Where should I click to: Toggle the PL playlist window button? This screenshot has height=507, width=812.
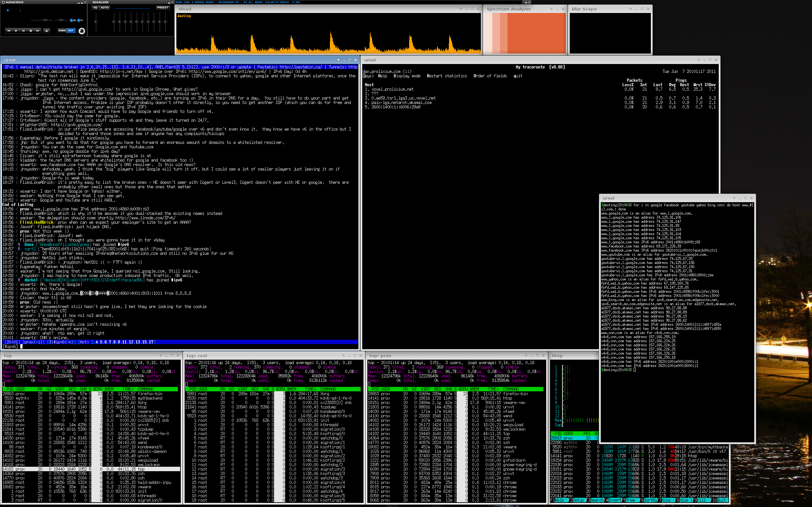(x=79, y=20)
